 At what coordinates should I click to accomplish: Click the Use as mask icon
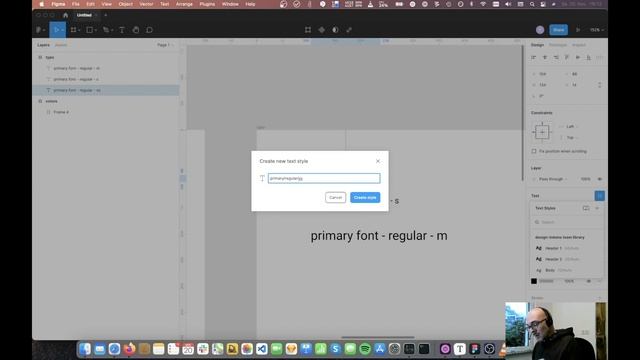[x=335, y=30]
